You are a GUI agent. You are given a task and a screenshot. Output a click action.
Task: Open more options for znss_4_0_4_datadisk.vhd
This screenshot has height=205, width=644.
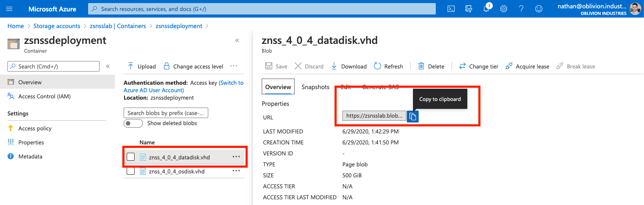tap(236, 157)
